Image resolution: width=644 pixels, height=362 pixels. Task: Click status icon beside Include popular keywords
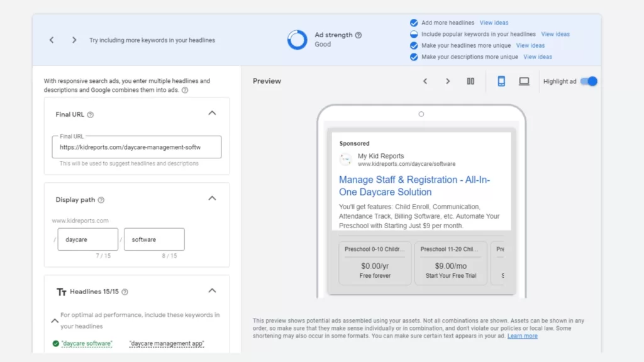[414, 34]
